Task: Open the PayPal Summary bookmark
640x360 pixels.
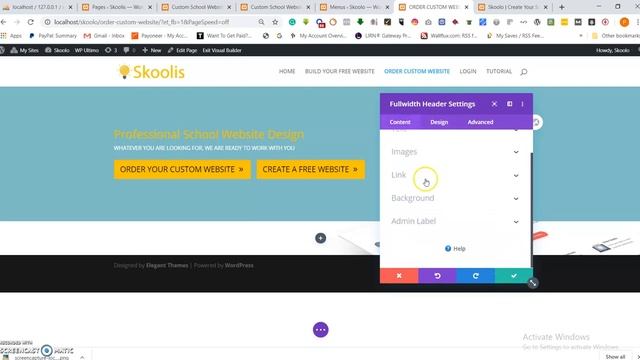Action: (x=53, y=36)
